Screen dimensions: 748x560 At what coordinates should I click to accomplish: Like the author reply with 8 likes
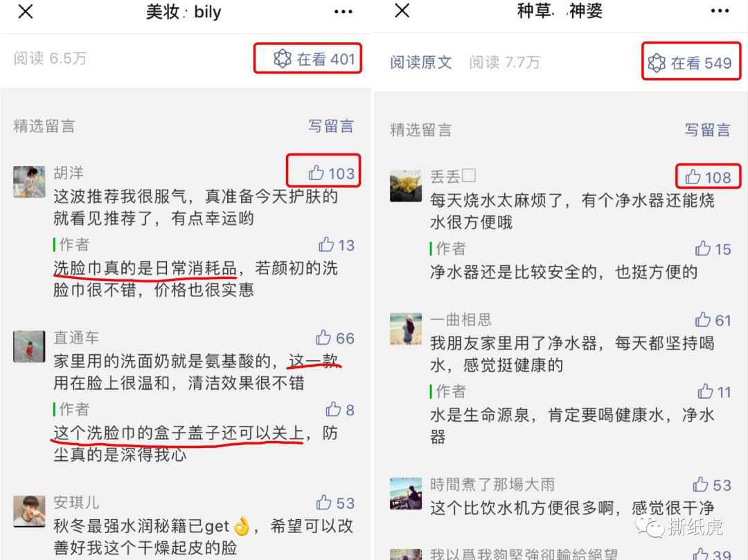(339, 409)
